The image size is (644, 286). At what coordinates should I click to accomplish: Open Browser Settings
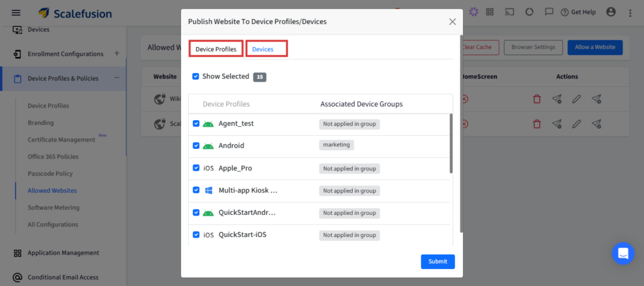pos(533,47)
